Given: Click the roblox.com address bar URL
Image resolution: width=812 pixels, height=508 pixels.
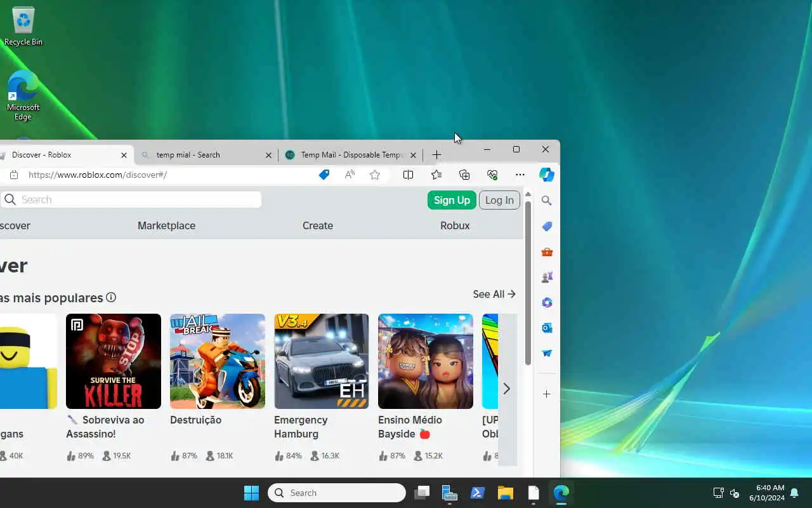Looking at the screenshot, I should (98, 175).
